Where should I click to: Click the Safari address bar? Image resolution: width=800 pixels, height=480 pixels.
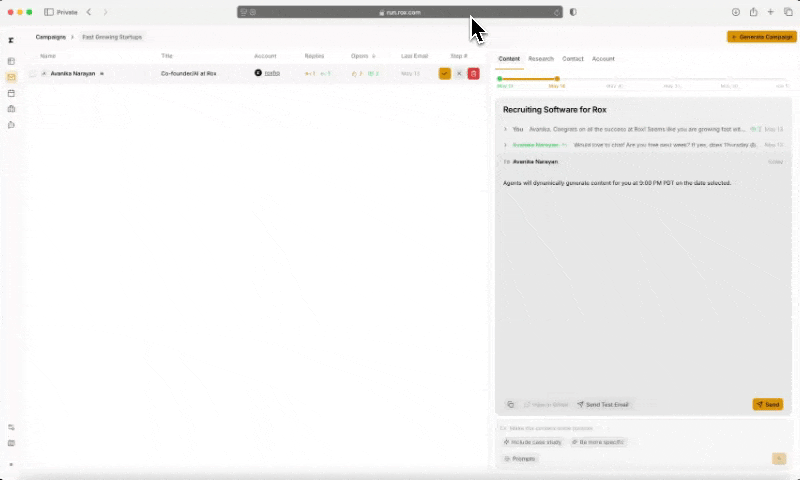(x=400, y=12)
